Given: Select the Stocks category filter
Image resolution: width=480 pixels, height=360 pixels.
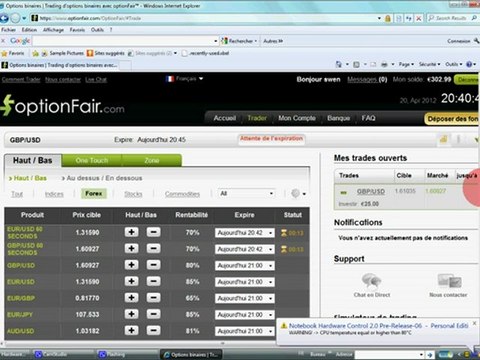Looking at the screenshot, I should pyautogui.click(x=133, y=194).
